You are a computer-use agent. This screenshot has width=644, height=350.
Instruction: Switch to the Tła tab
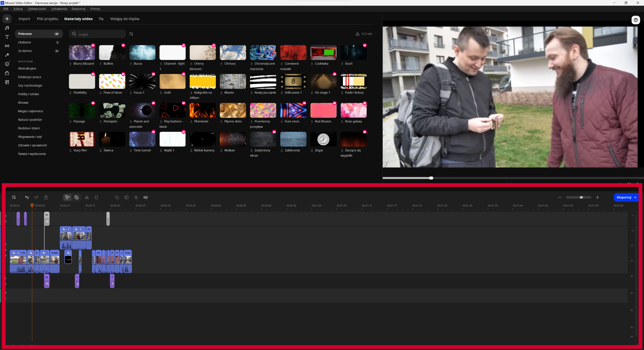coord(101,19)
